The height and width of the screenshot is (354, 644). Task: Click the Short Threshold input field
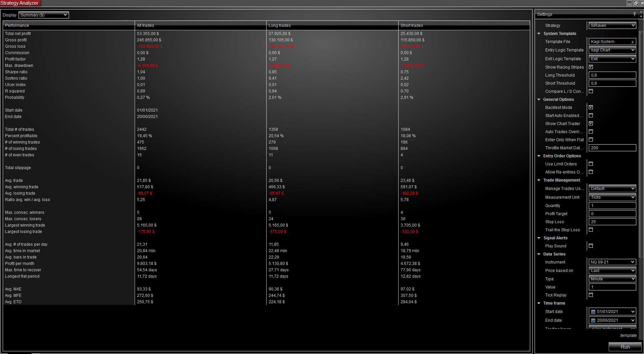(612, 83)
